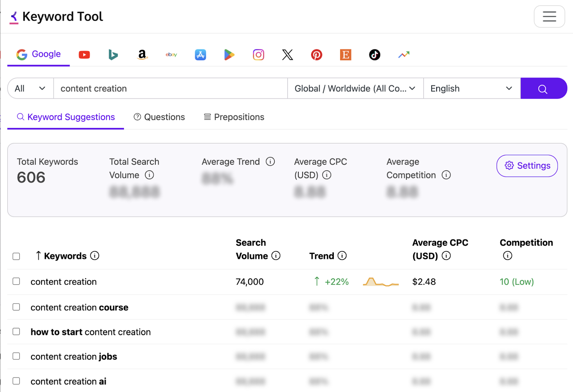Choose the Etsy keyword source
573x392 pixels.
tap(345, 55)
